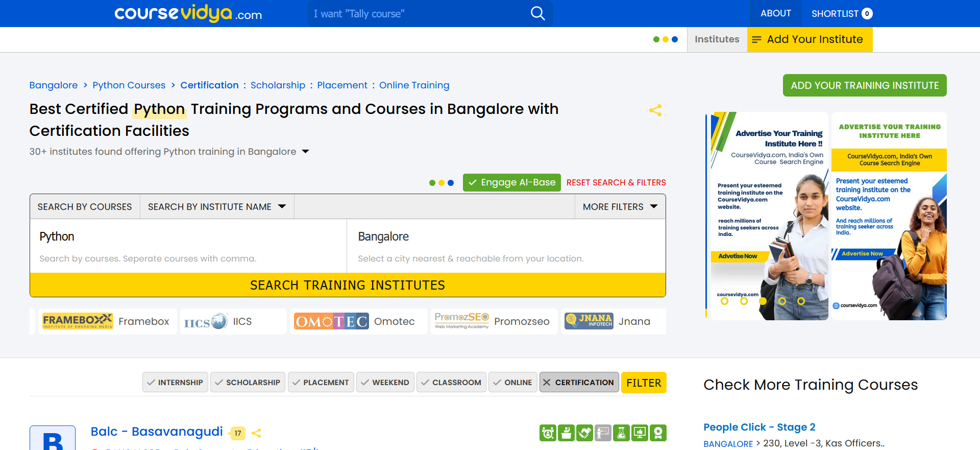Toggle the Engage AI-Base option

tap(512, 183)
